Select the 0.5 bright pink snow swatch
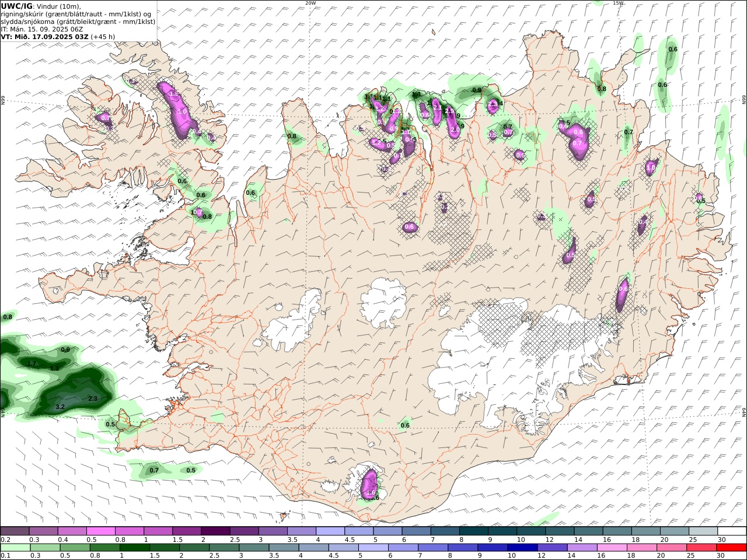The image size is (747, 560). pyautogui.click(x=100, y=531)
